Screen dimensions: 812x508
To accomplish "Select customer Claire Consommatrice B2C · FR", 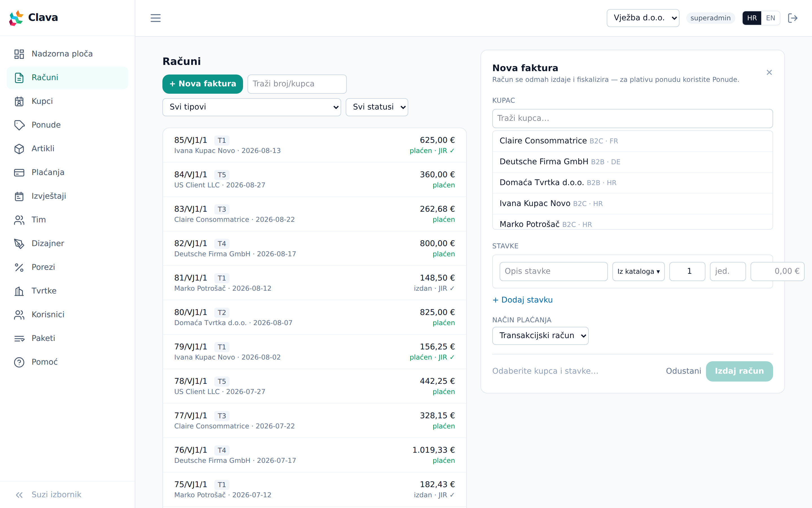I will tap(632, 141).
